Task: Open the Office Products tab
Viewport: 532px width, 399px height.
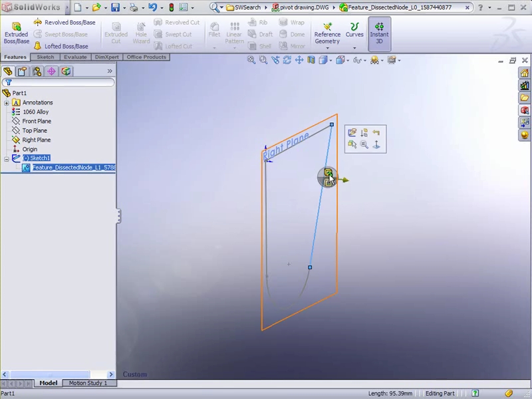Action: [146, 57]
